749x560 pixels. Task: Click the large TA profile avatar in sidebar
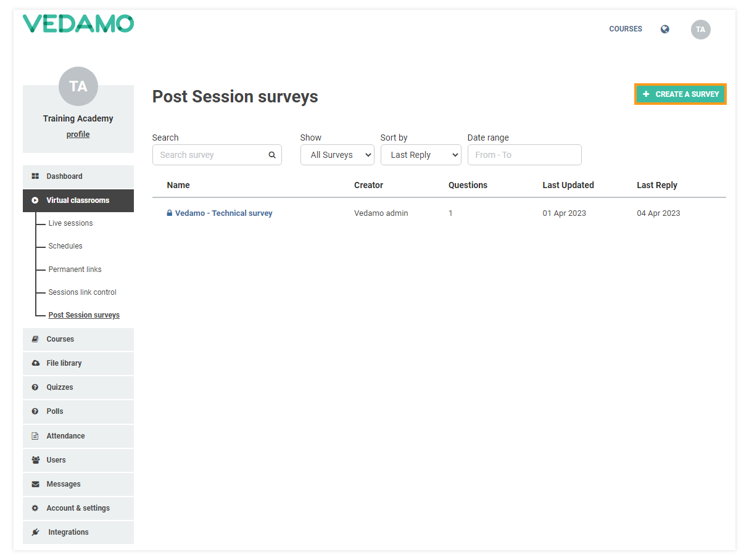[78, 86]
